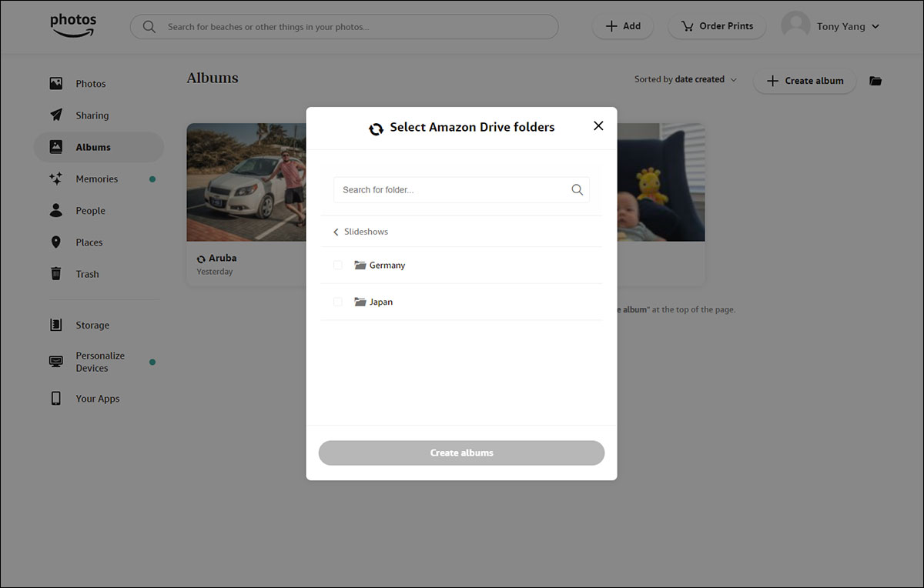This screenshot has height=588, width=924.
Task: Click the Sharing paper plane icon
Action: [x=56, y=115]
